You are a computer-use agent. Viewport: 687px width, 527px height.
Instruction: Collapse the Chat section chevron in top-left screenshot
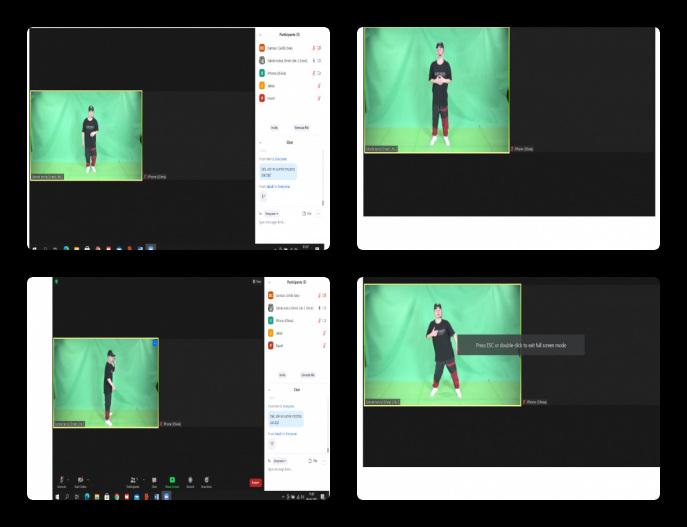point(261,142)
